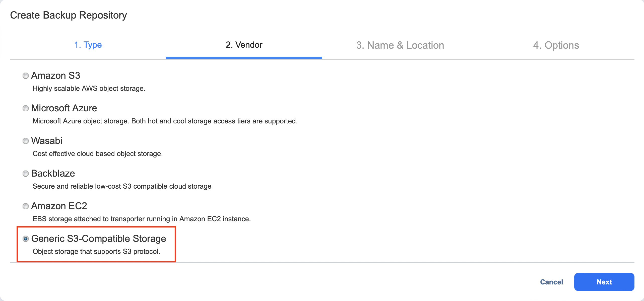Open the Vendor step tab
The height and width of the screenshot is (301, 644).
pyautogui.click(x=244, y=45)
